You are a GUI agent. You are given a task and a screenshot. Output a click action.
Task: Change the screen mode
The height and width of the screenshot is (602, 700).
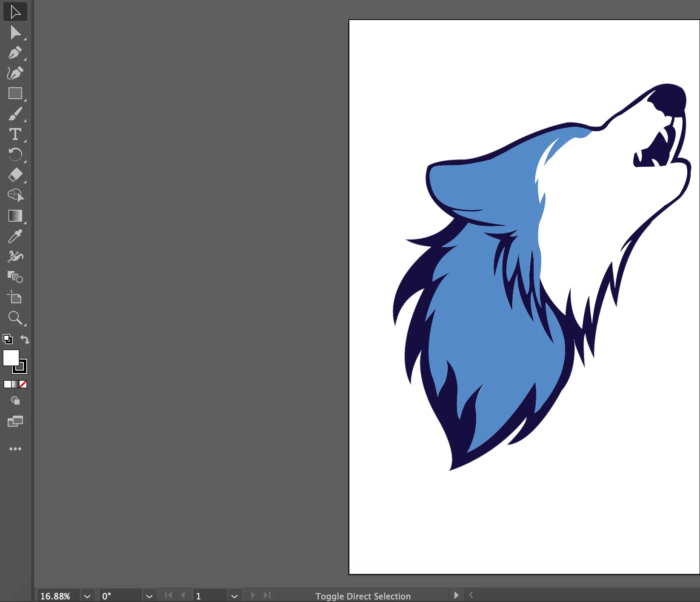tap(15, 422)
